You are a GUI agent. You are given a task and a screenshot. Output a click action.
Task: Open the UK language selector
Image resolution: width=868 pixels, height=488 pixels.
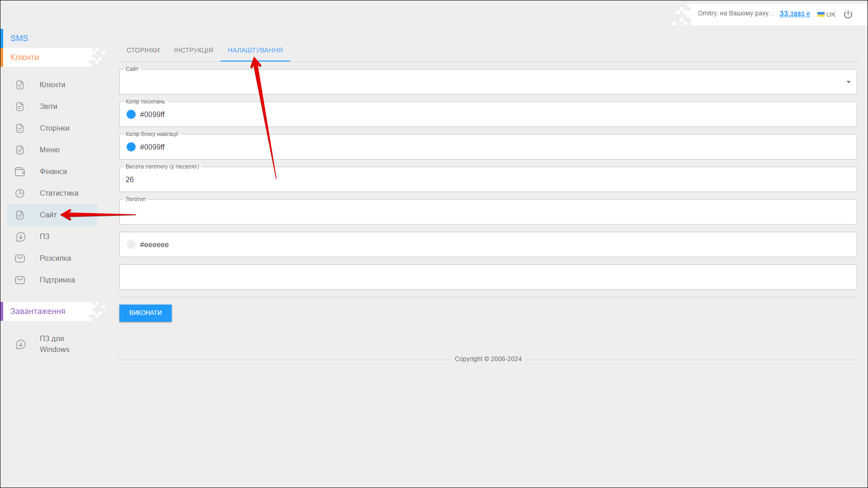pyautogui.click(x=826, y=14)
